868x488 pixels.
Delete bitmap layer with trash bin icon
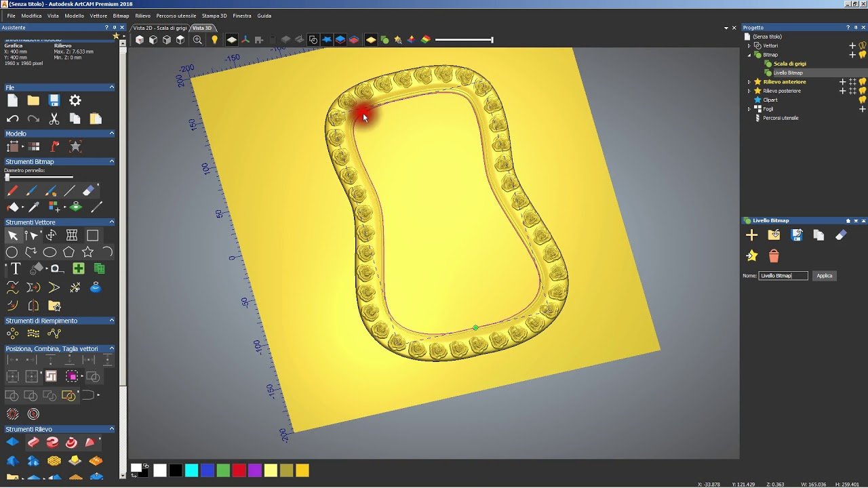tap(774, 256)
